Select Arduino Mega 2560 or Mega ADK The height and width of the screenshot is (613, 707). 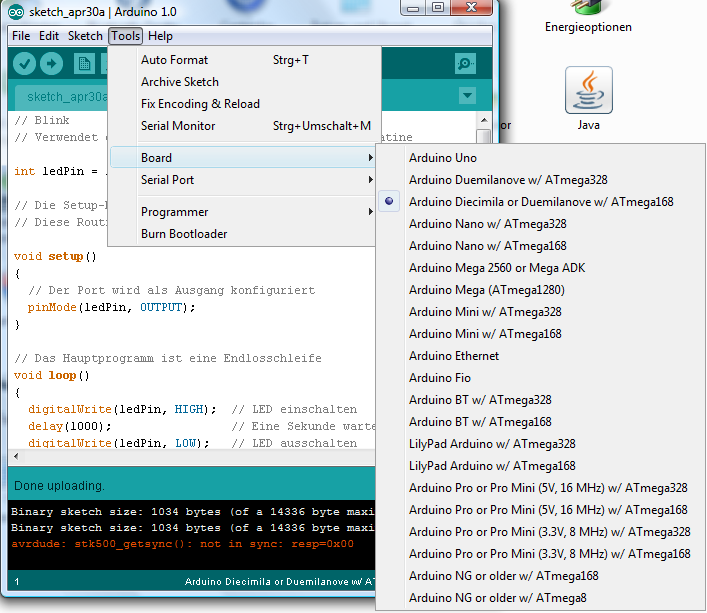541,268
